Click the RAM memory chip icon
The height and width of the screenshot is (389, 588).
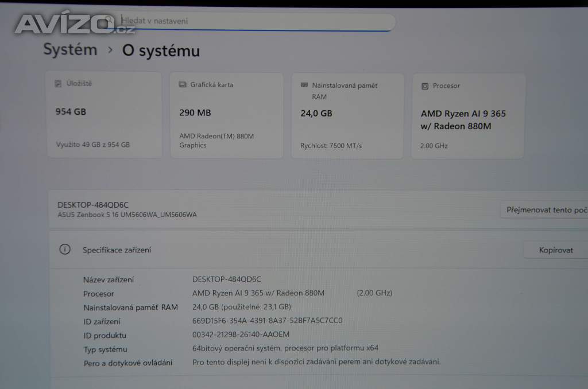(304, 85)
